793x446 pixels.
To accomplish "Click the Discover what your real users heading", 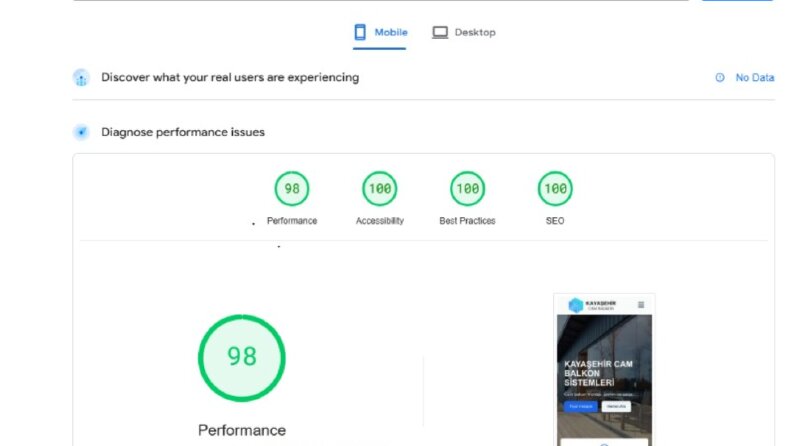I will coord(230,77).
